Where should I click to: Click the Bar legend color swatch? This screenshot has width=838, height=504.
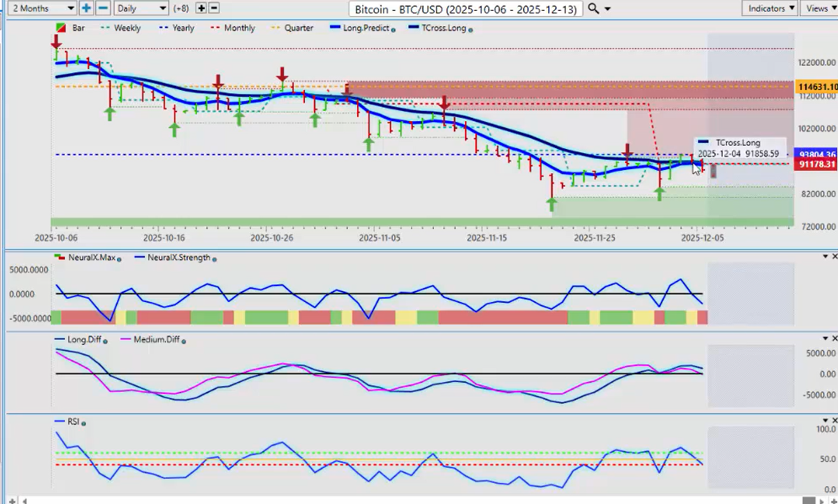(61, 28)
